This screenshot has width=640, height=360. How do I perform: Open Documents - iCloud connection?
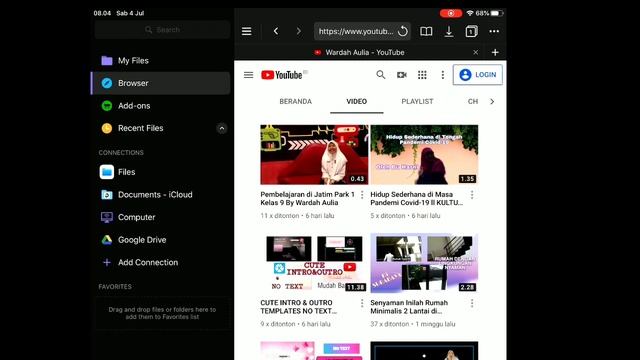tap(160, 195)
